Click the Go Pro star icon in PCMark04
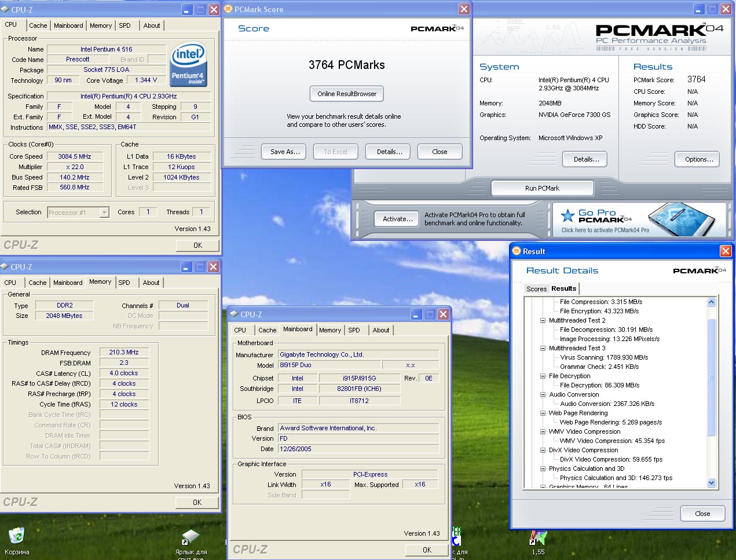The height and width of the screenshot is (560, 736). tap(568, 216)
